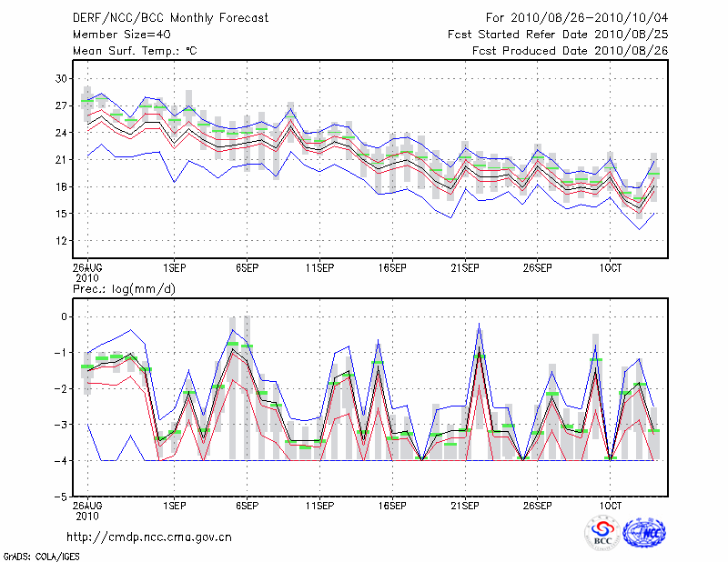Click the 0 value on precipitation y-axis
This screenshot has height=562, width=728.
(x=66, y=316)
